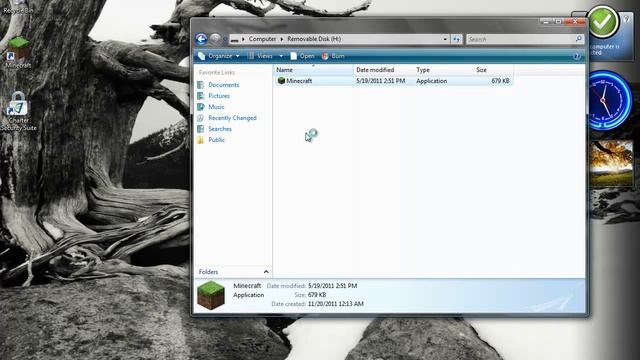Click the green checkmark security gadget
This screenshot has width=640, height=360.
pyautogui.click(x=602, y=22)
